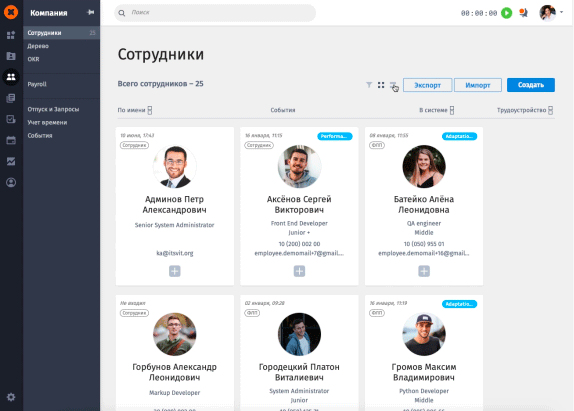Toggle sort order by name
574x411 pixels.
click(x=150, y=110)
